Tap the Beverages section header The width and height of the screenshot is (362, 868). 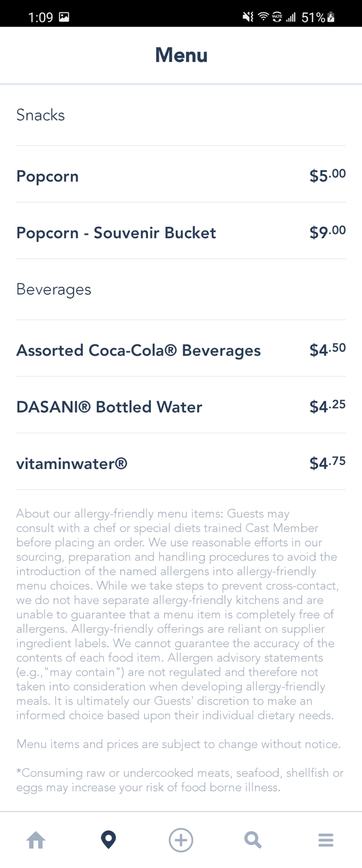click(54, 289)
